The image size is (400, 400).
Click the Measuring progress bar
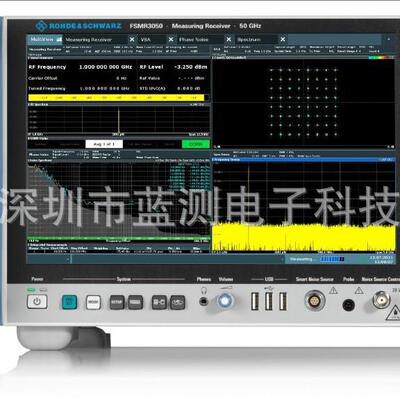(x=332, y=259)
